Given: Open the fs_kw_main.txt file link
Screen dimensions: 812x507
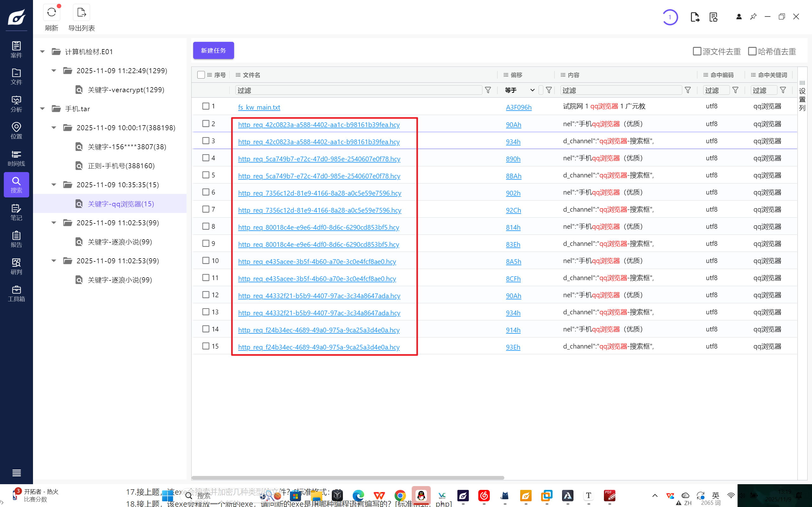Looking at the screenshot, I should point(259,107).
